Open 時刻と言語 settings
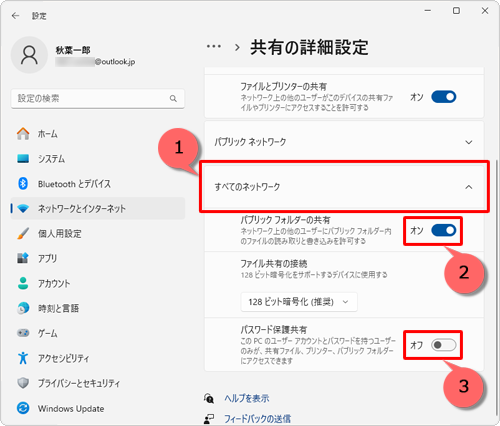 [x=98, y=308]
